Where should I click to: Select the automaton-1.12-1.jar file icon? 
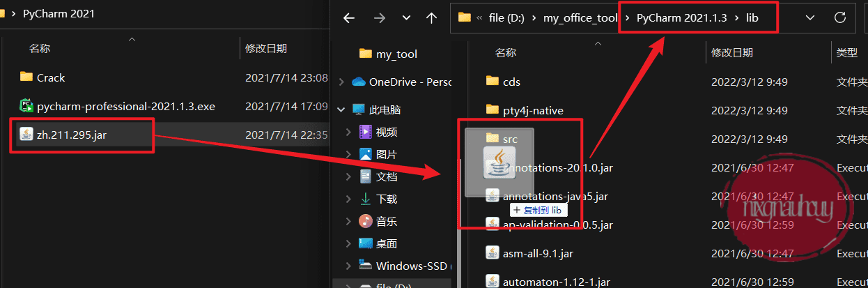(x=493, y=282)
